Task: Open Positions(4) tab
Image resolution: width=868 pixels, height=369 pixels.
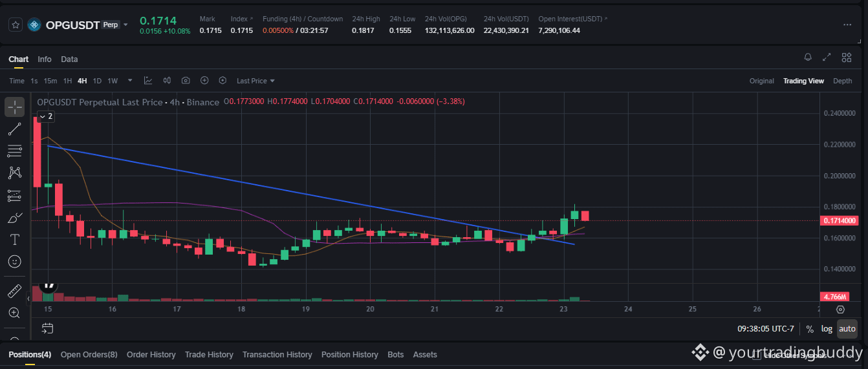Action: coord(30,354)
